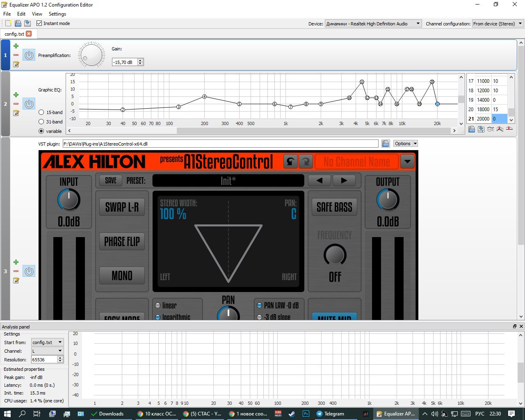Remove the VST plugin filter
Image resolution: width=525 pixels, height=420 pixels.
(16, 271)
